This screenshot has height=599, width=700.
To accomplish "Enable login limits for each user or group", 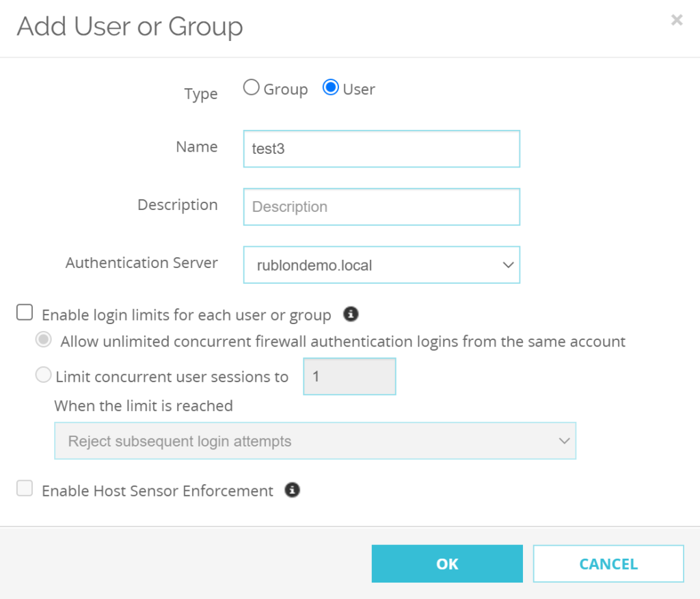I will [x=24, y=312].
